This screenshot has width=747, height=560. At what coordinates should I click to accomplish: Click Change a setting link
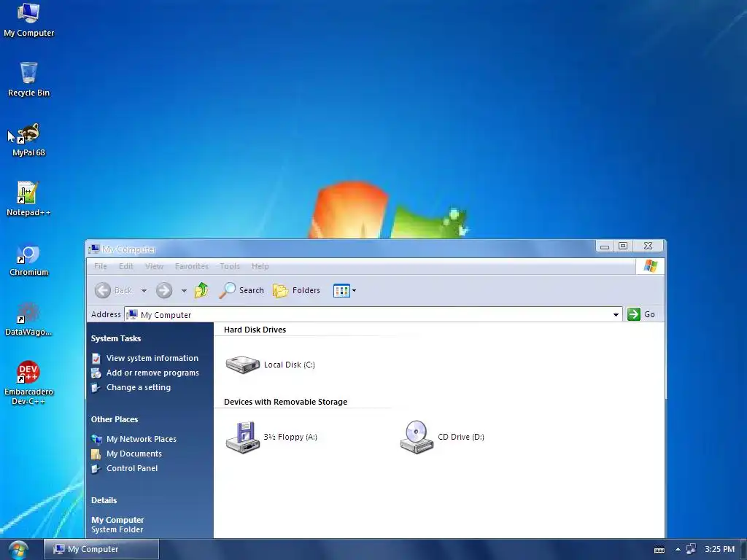(x=139, y=388)
